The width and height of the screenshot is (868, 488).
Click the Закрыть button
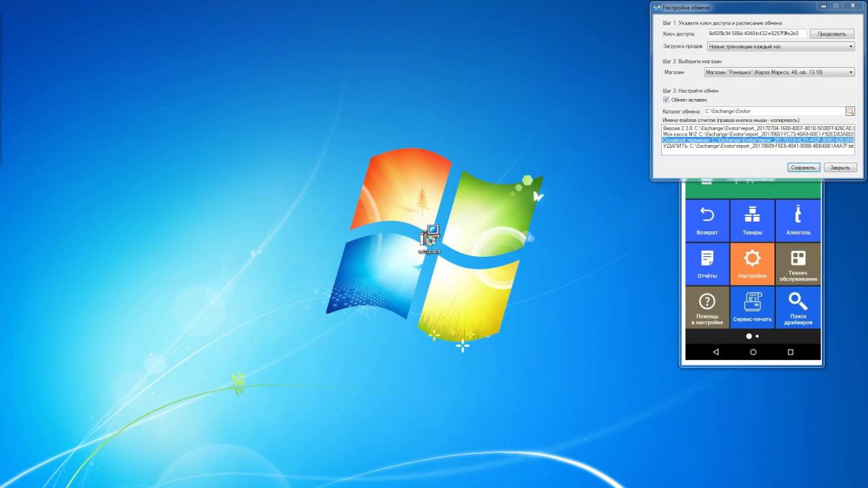pyautogui.click(x=840, y=167)
